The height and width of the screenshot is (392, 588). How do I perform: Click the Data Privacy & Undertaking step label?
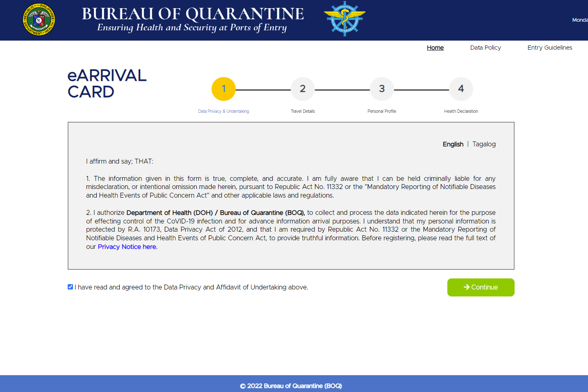point(223,111)
